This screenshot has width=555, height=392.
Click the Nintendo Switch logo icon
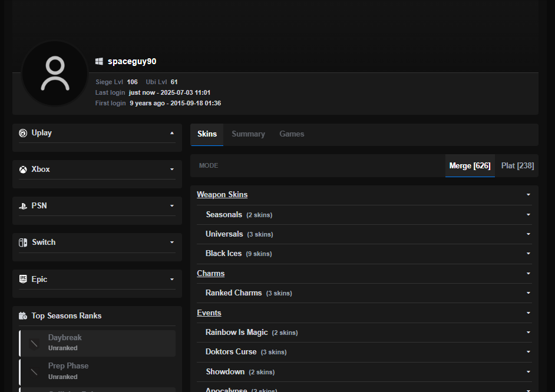[x=23, y=242]
